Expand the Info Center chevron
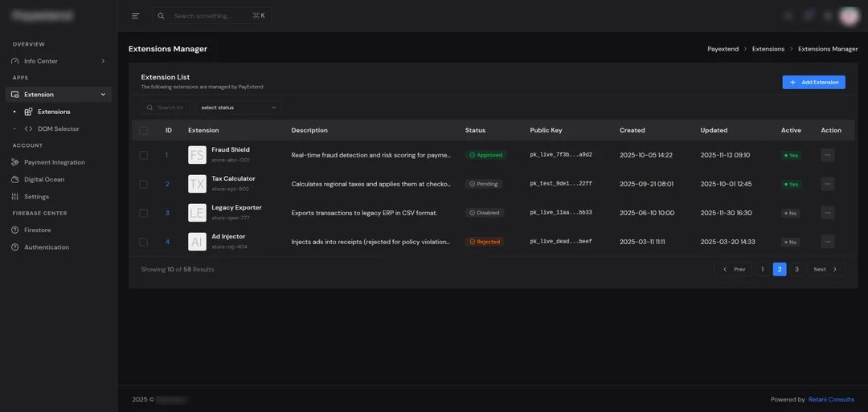 click(103, 61)
